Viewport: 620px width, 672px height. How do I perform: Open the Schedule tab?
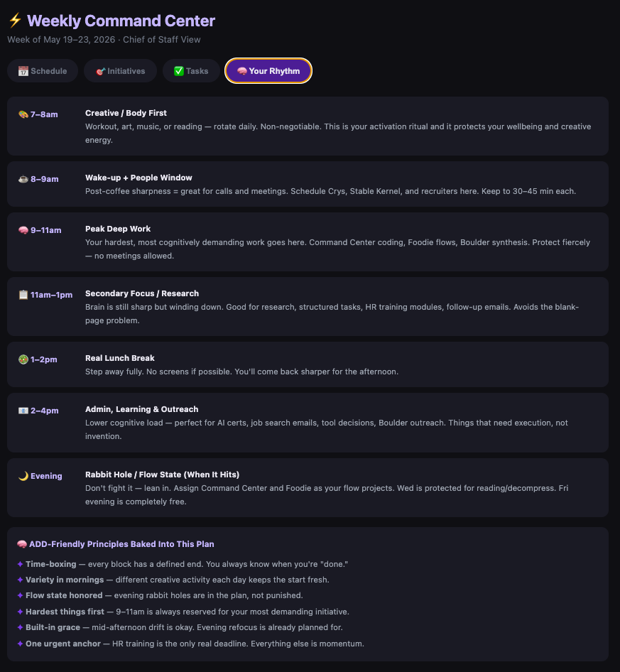pos(43,71)
